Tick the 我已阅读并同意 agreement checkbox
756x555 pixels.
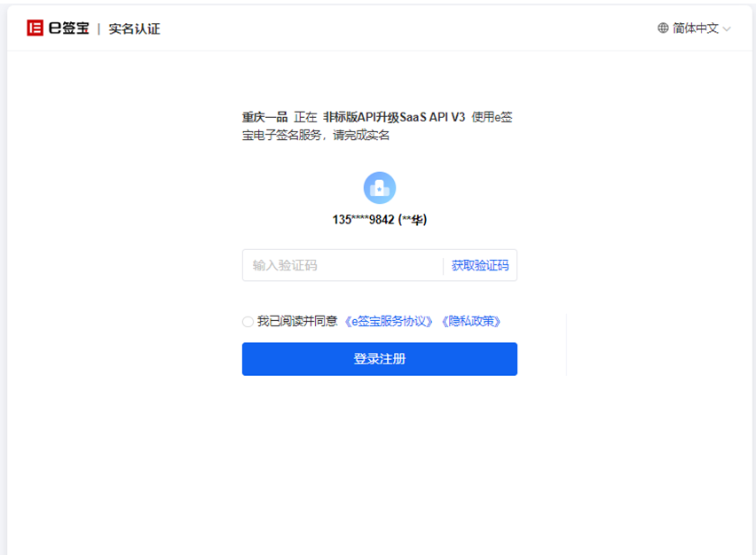248,322
